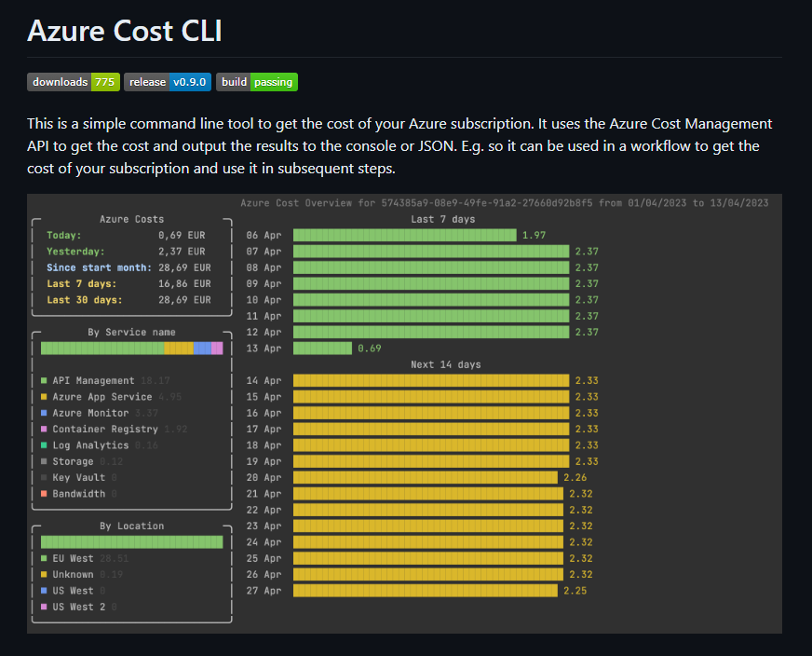This screenshot has height=656, width=812.
Task: Click the Bandwidth orange legend square
Action: (x=44, y=494)
